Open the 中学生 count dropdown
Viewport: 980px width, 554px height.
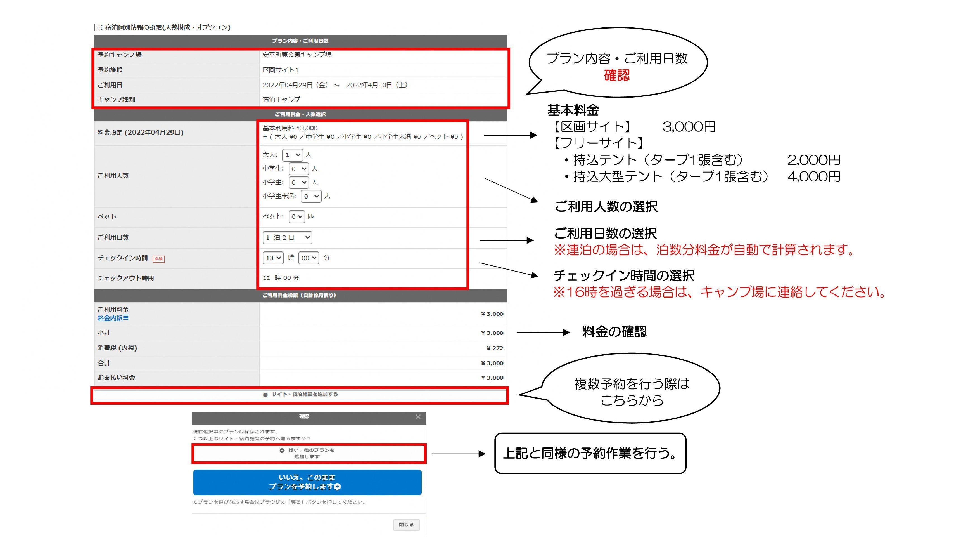tap(298, 169)
